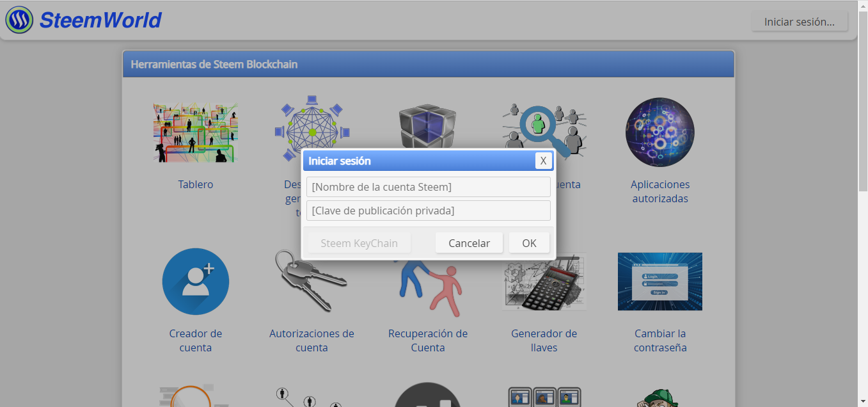Close the Iniciar sesión dialog with X
Viewport: 868px width, 407px height.
click(543, 161)
